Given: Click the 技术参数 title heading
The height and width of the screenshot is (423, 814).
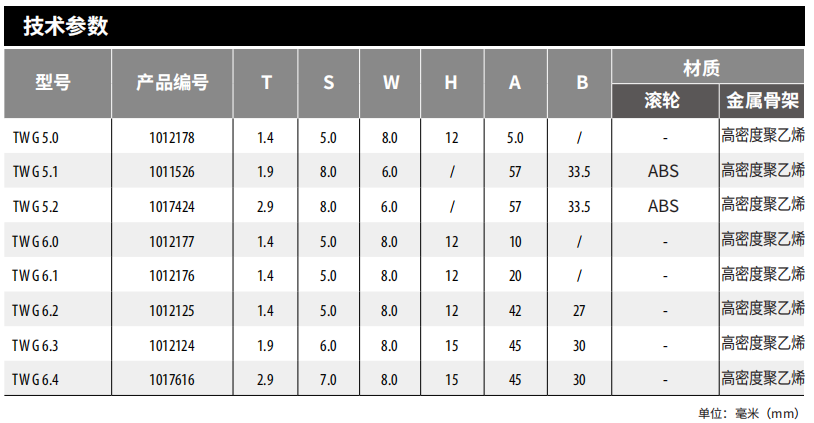Looking at the screenshot, I should [x=66, y=27].
